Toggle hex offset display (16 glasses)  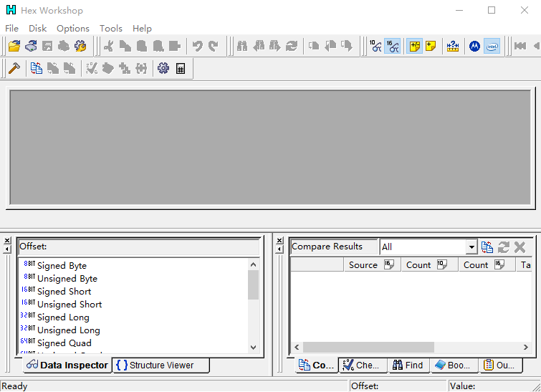[392, 46]
